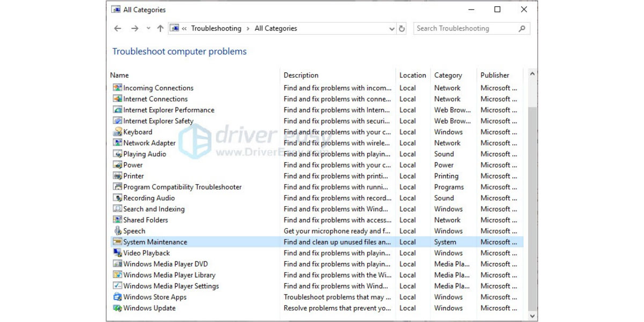Click the Windows Media Player Library icon
The image size is (644, 322).
tap(118, 275)
